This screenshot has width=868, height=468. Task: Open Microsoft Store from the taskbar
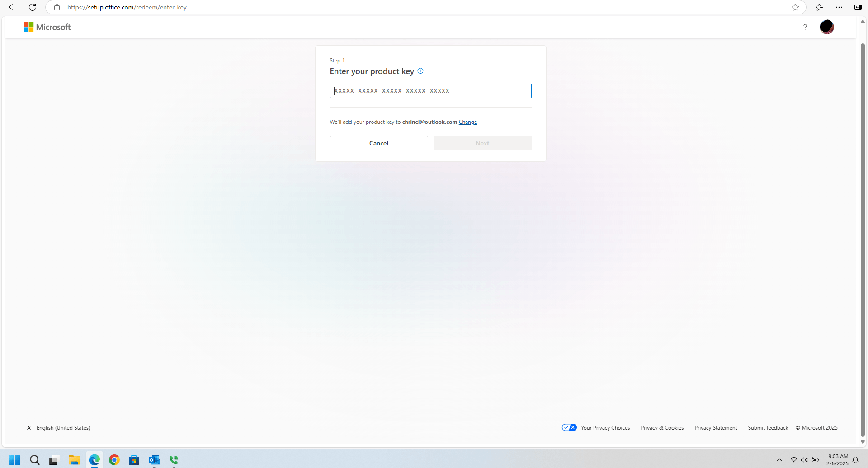pyautogui.click(x=134, y=460)
